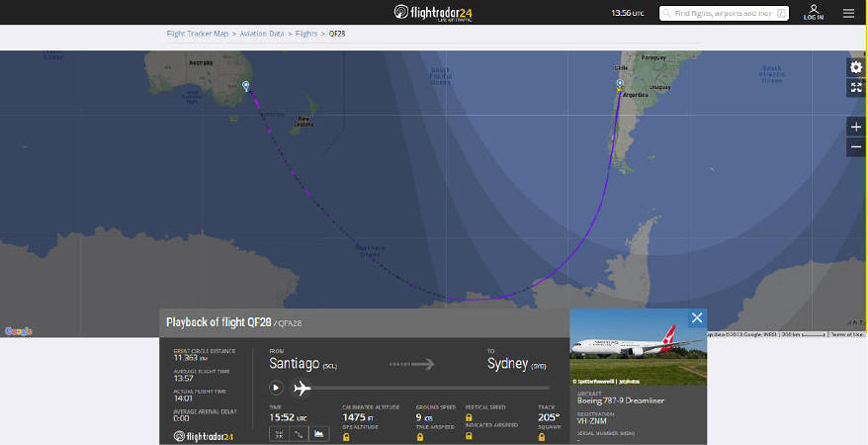Click the 11 363 km distance value
The image size is (868, 445).
[x=190, y=358]
